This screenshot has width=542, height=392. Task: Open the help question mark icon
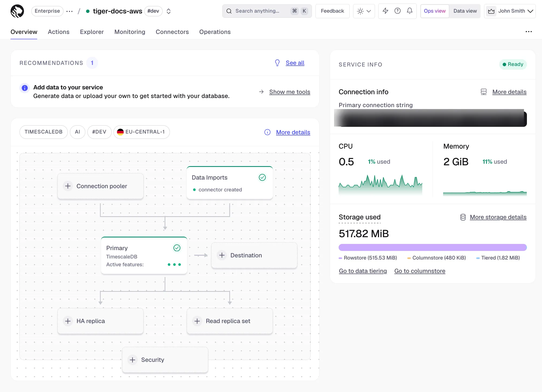point(398,11)
